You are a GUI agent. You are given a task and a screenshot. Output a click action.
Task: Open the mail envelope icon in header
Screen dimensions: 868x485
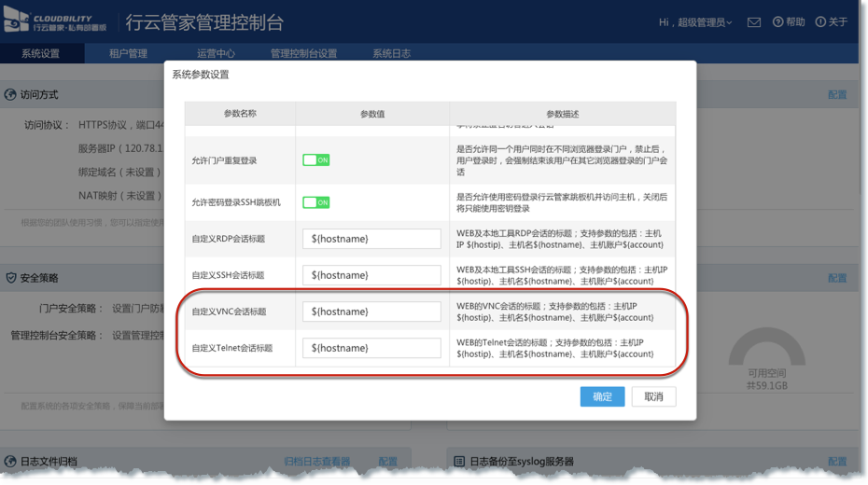pyautogui.click(x=754, y=22)
